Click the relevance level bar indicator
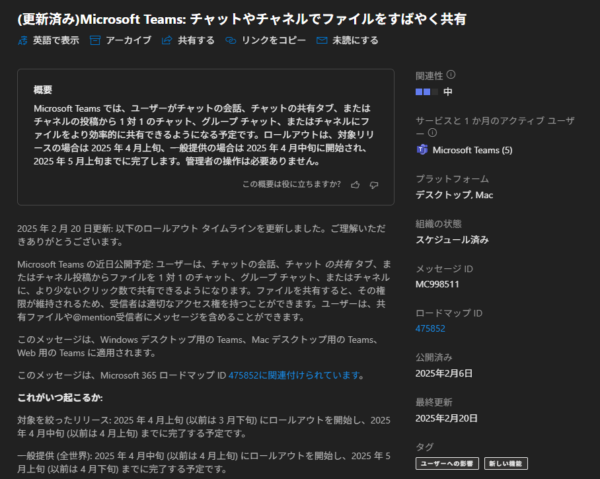This screenshot has height=479, width=600. coord(427,92)
